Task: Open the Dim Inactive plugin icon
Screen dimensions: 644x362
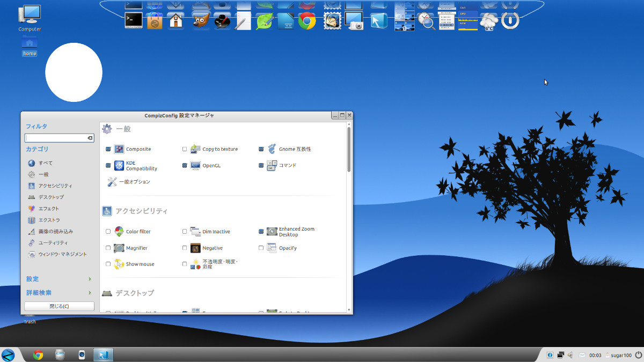Action: pos(195,232)
